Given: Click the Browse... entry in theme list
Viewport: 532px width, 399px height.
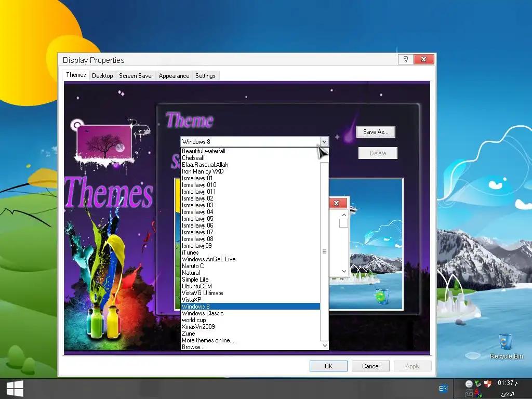Looking at the screenshot, I should (x=251, y=347).
